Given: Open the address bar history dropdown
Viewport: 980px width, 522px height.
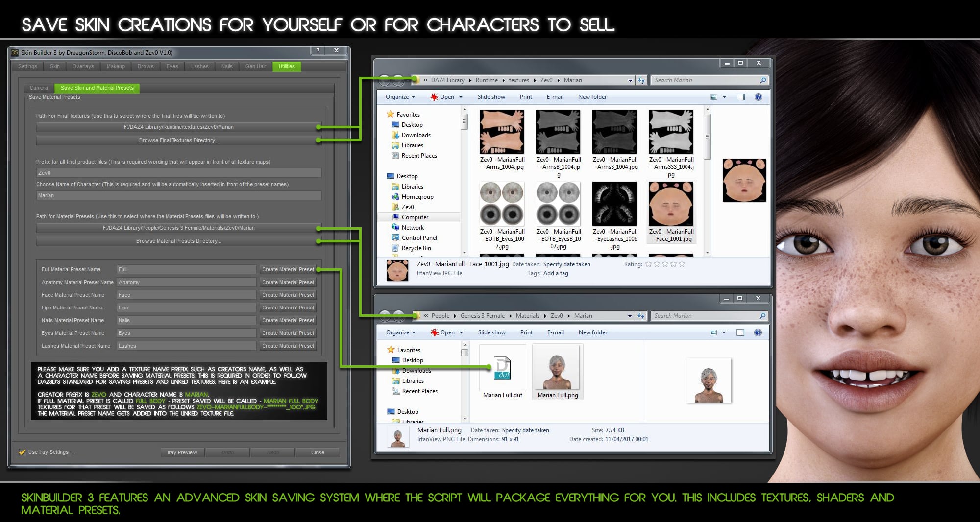Looking at the screenshot, I should [630, 80].
